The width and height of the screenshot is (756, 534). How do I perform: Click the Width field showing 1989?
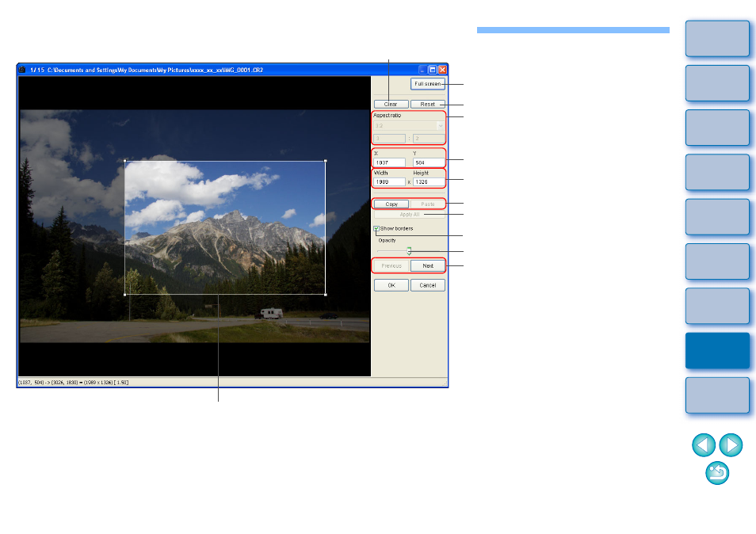click(390, 182)
